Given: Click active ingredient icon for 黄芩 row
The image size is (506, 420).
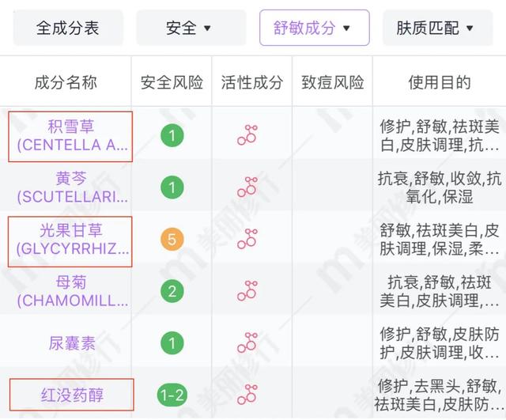Looking at the screenshot, I should pos(248,187).
